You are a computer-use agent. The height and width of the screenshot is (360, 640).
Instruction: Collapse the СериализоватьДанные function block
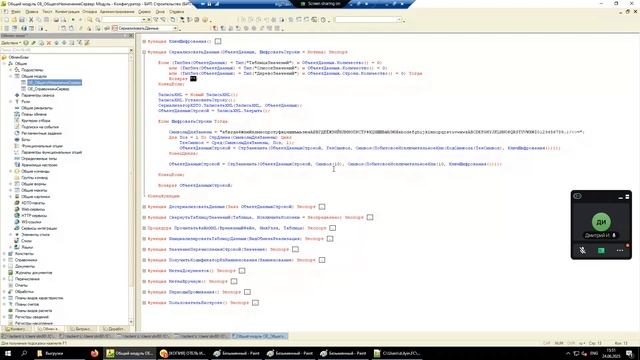144,52
